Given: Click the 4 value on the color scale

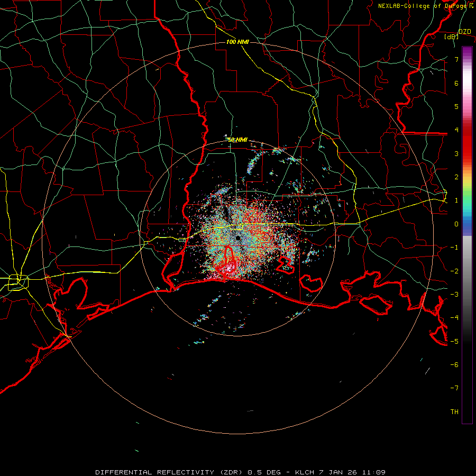Looking at the screenshot, I should pyautogui.click(x=456, y=130).
